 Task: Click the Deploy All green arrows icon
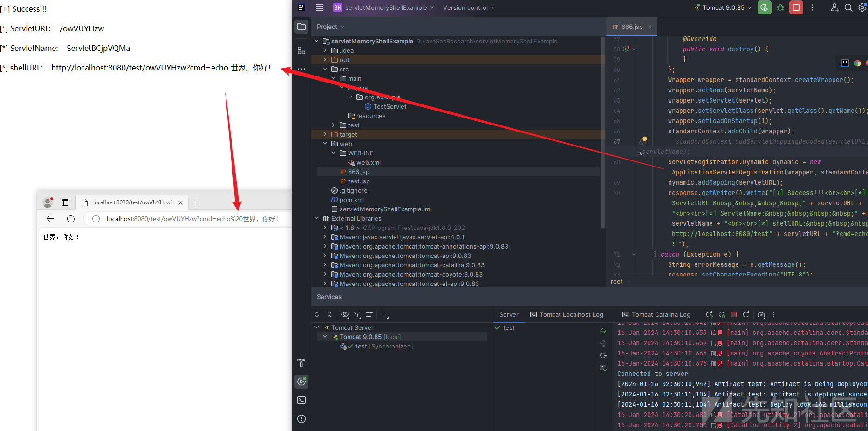[x=603, y=331]
